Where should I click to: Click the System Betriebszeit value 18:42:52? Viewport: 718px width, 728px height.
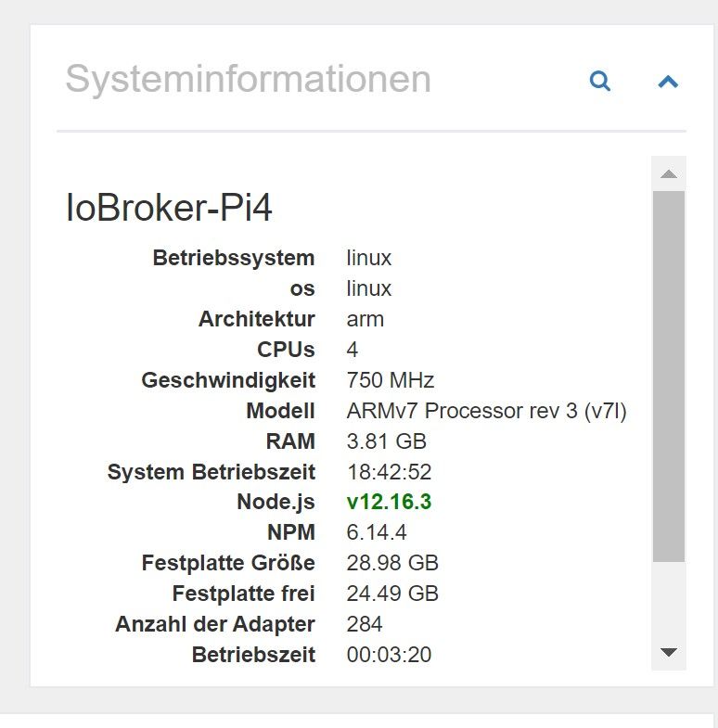[x=390, y=472]
